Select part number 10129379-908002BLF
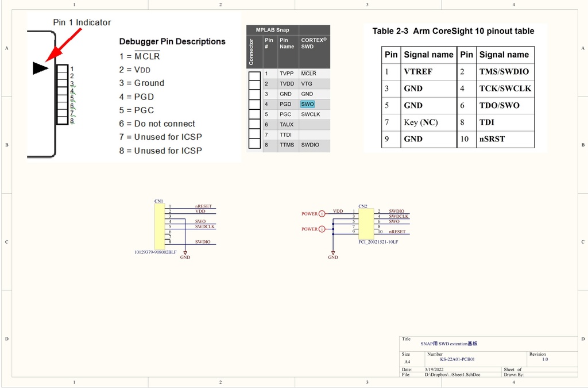 pos(155,252)
